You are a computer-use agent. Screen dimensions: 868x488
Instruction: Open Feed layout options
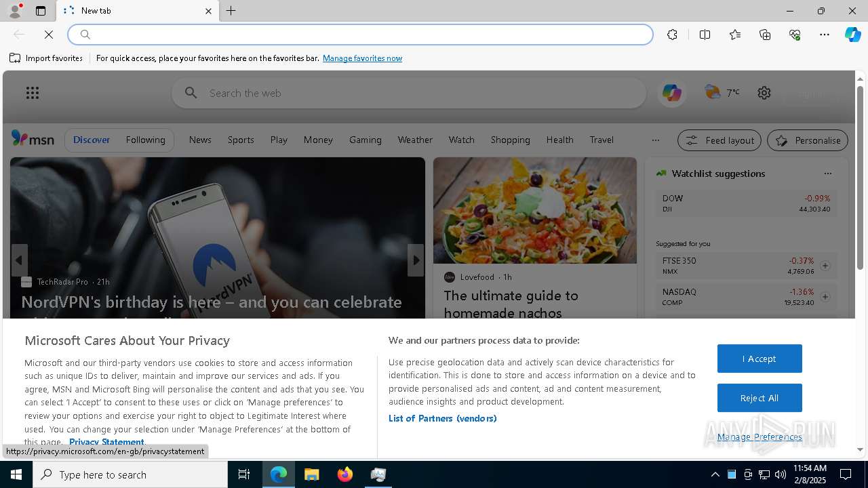click(719, 140)
